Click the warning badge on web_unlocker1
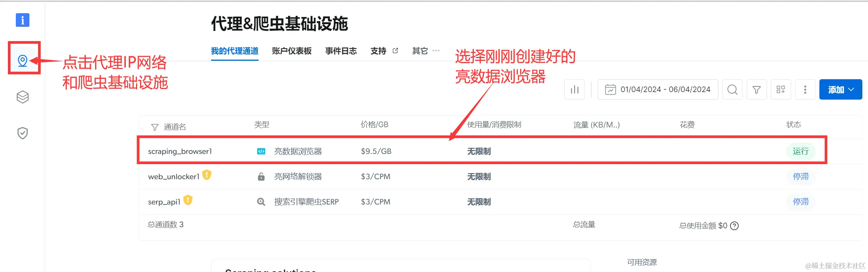This screenshot has height=272, width=868. click(207, 175)
